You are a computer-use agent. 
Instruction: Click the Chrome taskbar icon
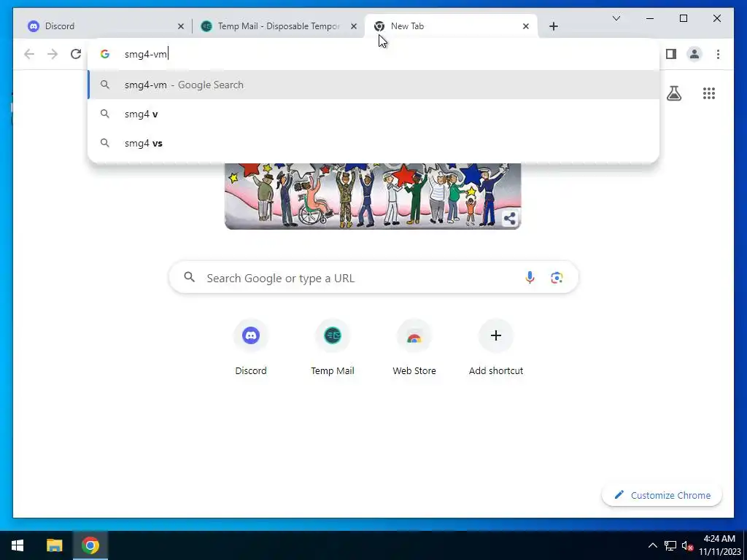tap(90, 545)
